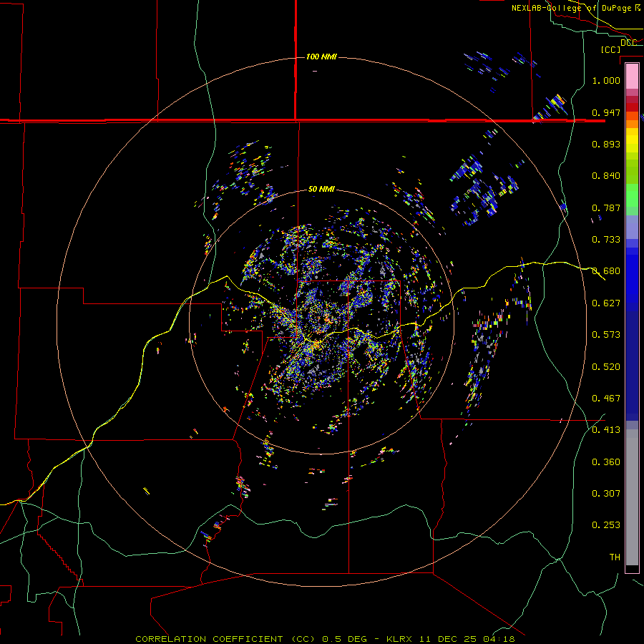
Task: Click the 50 NMI range ring label
Action: point(321,189)
